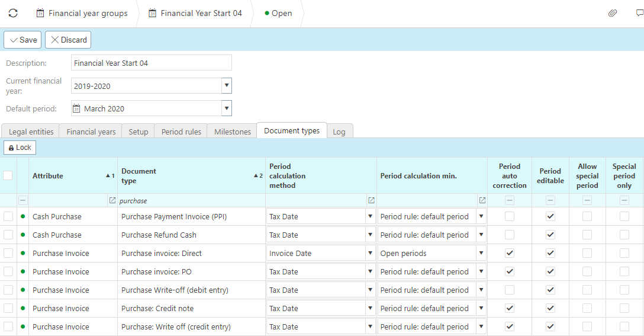Click into the Description text field
This screenshot has height=336, width=644.
coord(151,63)
